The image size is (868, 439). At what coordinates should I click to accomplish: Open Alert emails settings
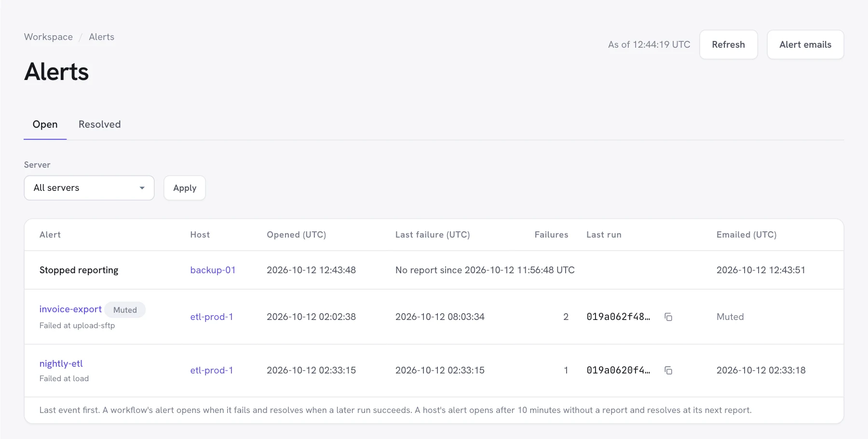point(805,45)
